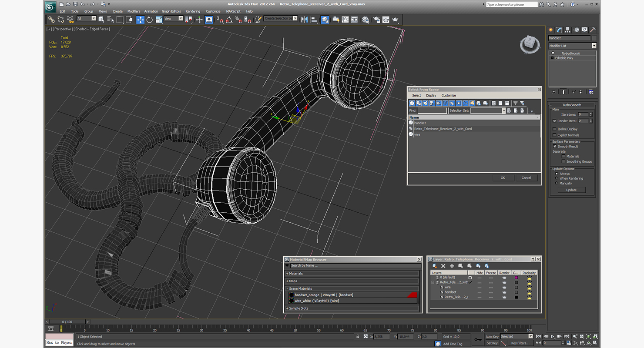
Task: Open Selection Set dropdown in Select From Scene
Action: click(x=488, y=110)
